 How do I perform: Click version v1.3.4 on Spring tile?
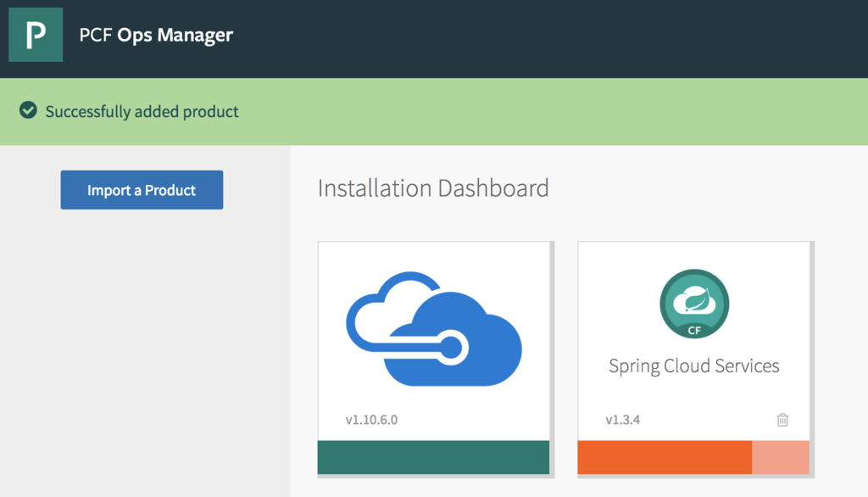[x=622, y=419]
